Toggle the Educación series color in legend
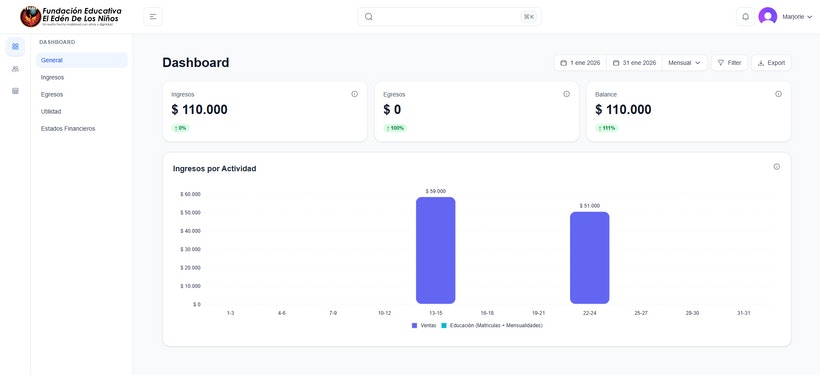 (444, 326)
